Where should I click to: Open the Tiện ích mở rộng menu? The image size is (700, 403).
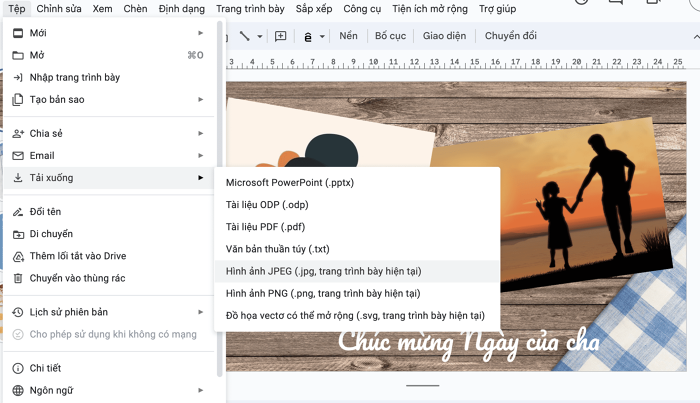pyautogui.click(x=430, y=8)
